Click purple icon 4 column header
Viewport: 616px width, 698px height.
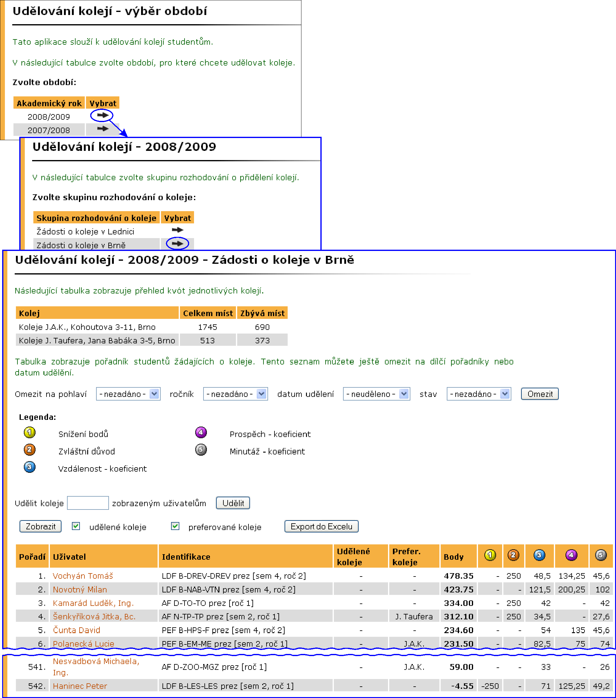(x=571, y=555)
